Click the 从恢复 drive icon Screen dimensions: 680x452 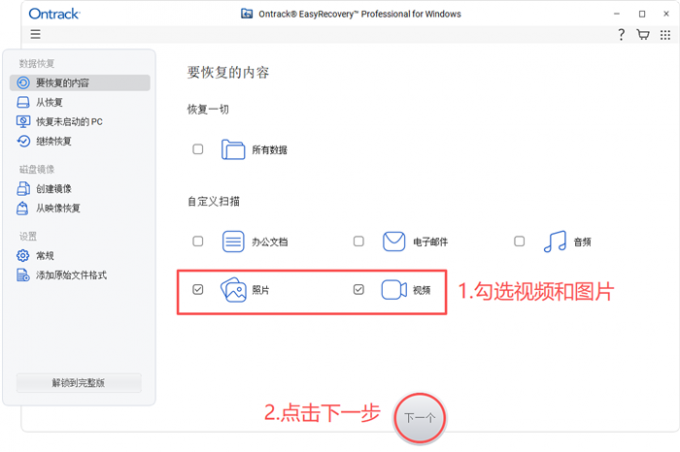pyautogui.click(x=23, y=102)
